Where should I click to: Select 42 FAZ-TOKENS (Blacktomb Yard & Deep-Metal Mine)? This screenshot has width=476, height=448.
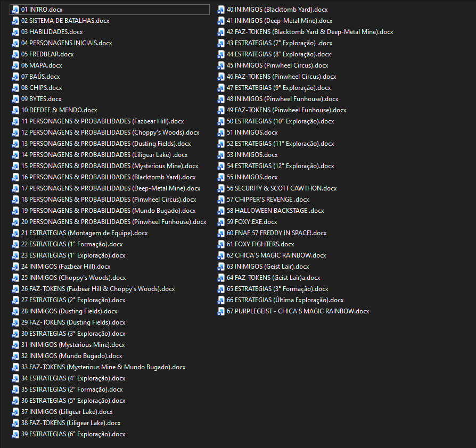[x=310, y=32]
